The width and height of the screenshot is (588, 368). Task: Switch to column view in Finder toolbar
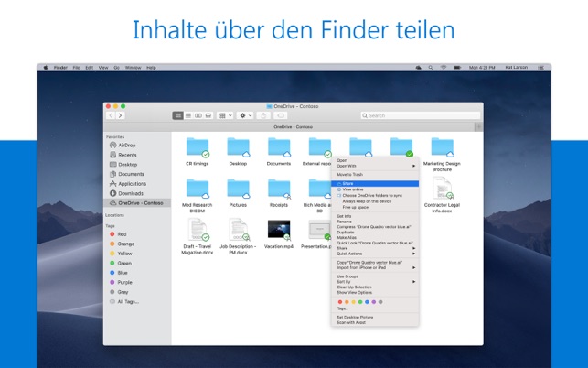pos(198,115)
